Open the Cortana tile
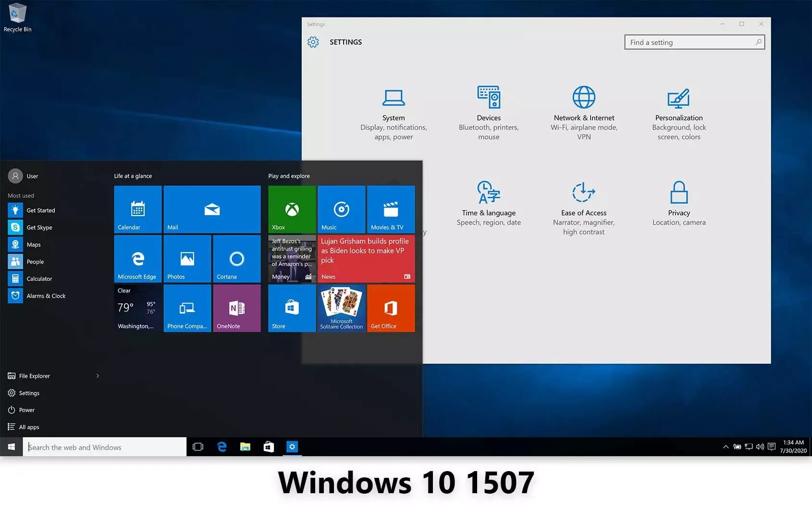Screen dimensions: 812x510 [237, 259]
